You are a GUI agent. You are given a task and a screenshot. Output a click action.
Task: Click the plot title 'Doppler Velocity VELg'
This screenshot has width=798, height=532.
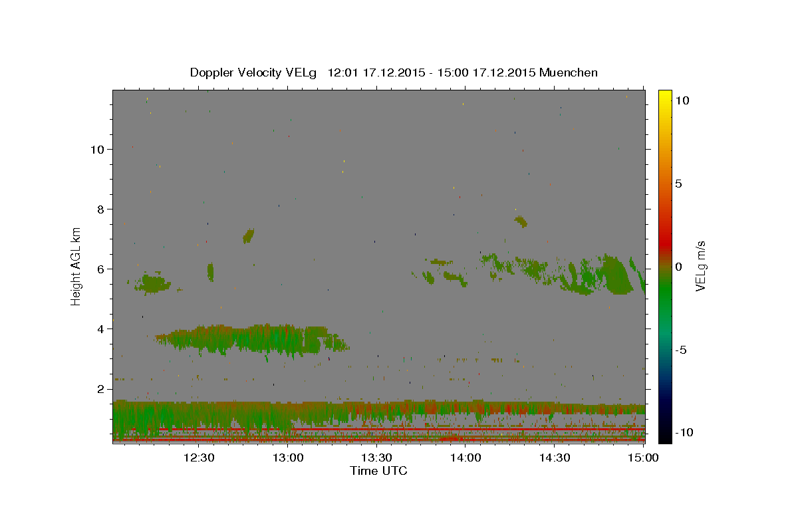(255, 72)
